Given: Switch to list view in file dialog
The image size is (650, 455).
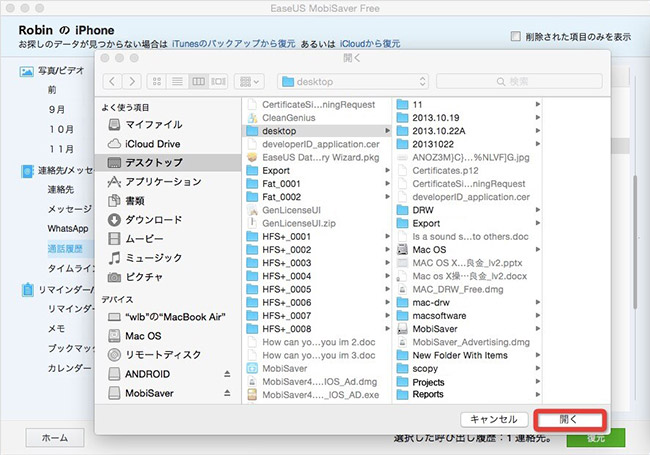Looking at the screenshot, I should (177, 81).
